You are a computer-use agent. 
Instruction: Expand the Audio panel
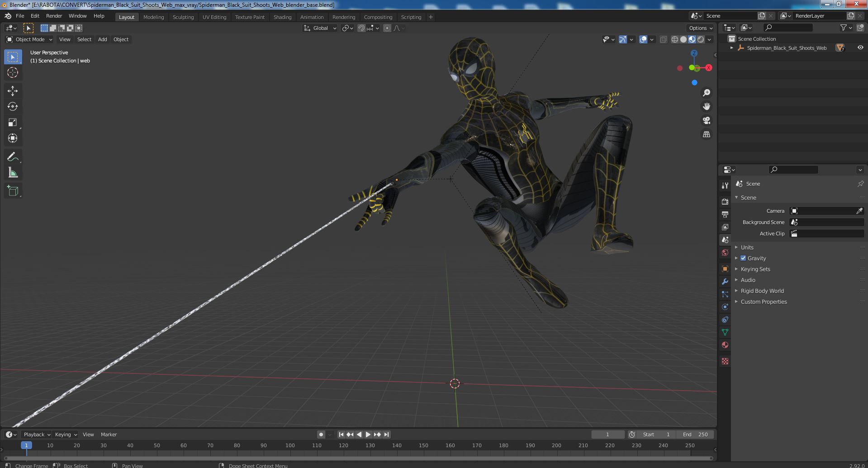click(748, 280)
